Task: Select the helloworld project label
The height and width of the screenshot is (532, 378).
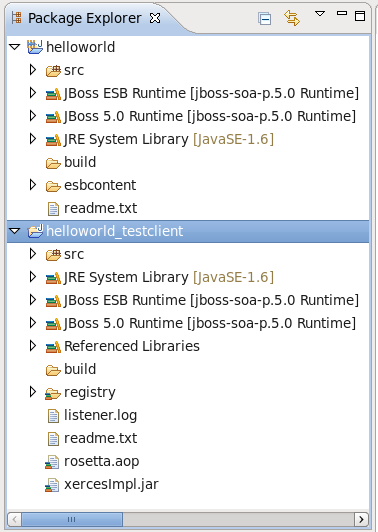Action: coord(80,47)
